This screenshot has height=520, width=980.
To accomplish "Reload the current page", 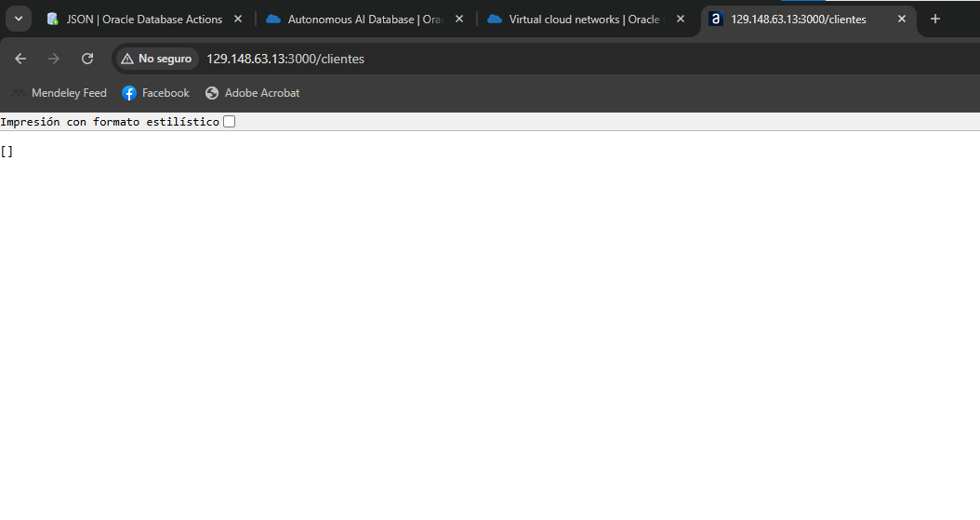I will 87,59.
